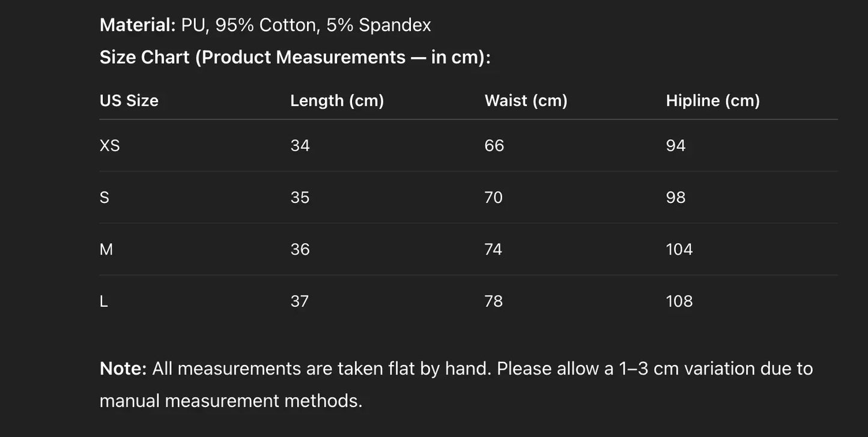The image size is (868, 437).
Task: Click the "Material:" label
Action: click(137, 25)
